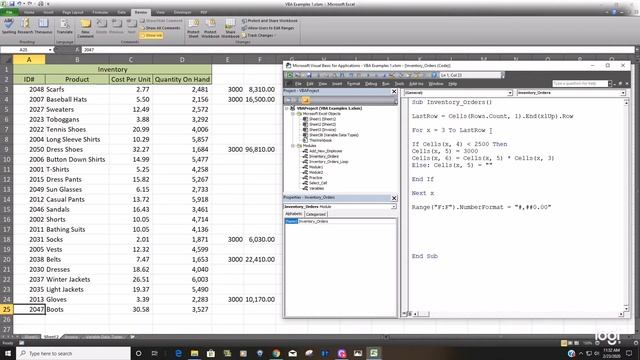Click the View Microsoft Excel icon in VBA toolbar
This screenshot has width=640, height=360.
pyautogui.click(x=289, y=75)
